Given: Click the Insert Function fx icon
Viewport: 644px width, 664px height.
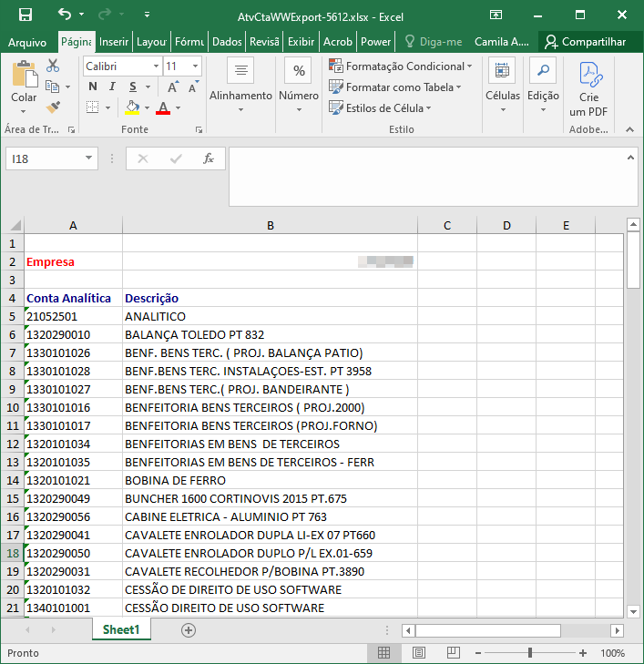Looking at the screenshot, I should 209,158.
